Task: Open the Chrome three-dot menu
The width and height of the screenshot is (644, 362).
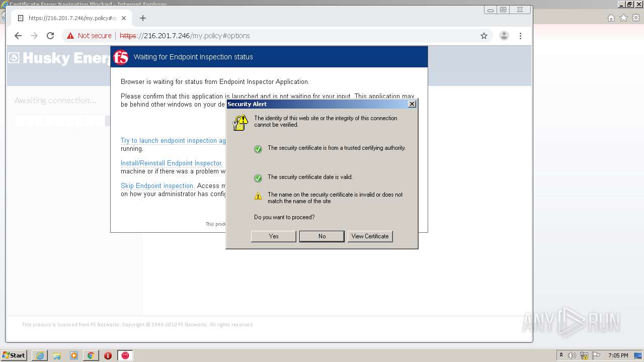Action: coord(520,36)
